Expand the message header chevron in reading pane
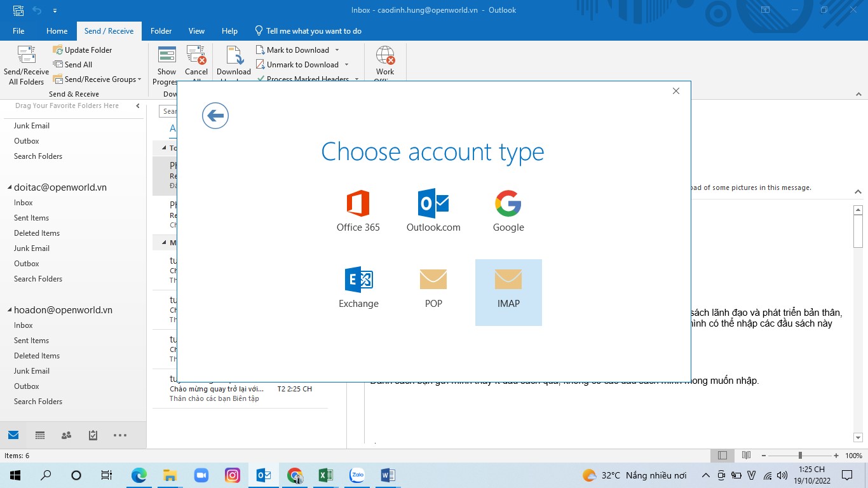Viewport: 868px width, 488px height. (858, 191)
